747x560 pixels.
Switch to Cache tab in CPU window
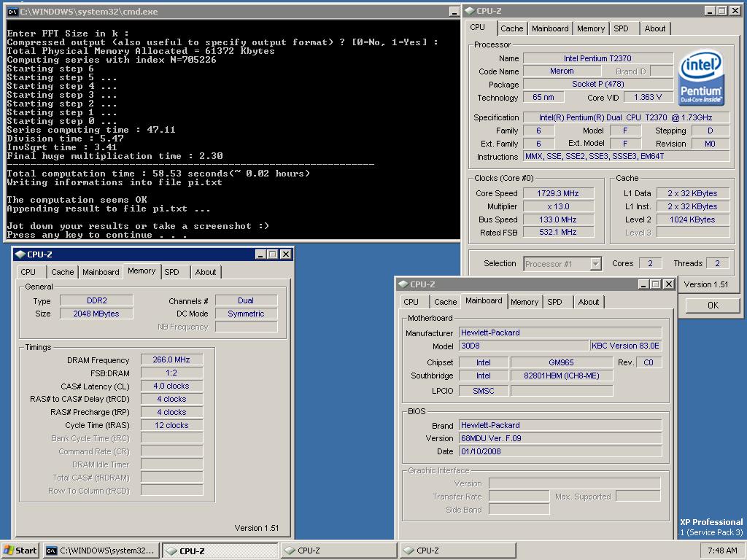point(511,28)
